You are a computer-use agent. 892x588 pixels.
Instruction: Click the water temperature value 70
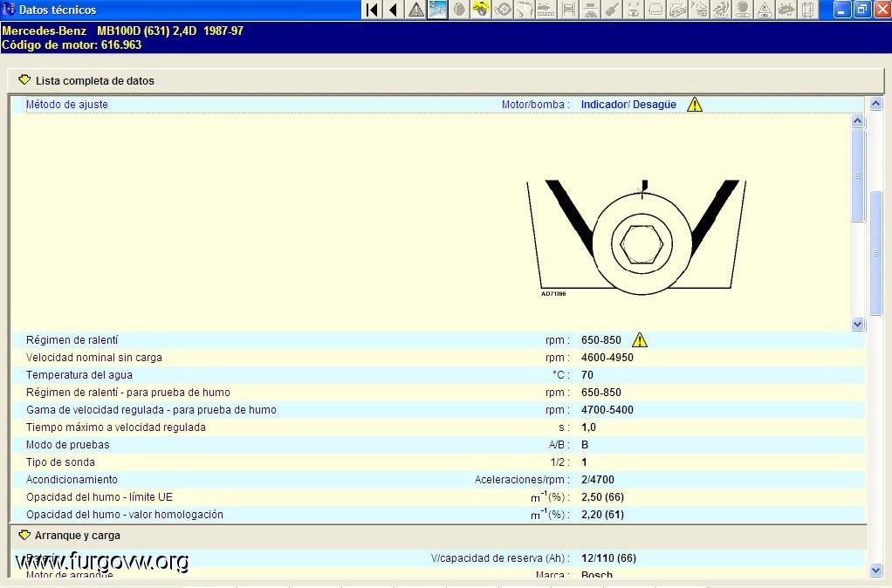point(587,375)
